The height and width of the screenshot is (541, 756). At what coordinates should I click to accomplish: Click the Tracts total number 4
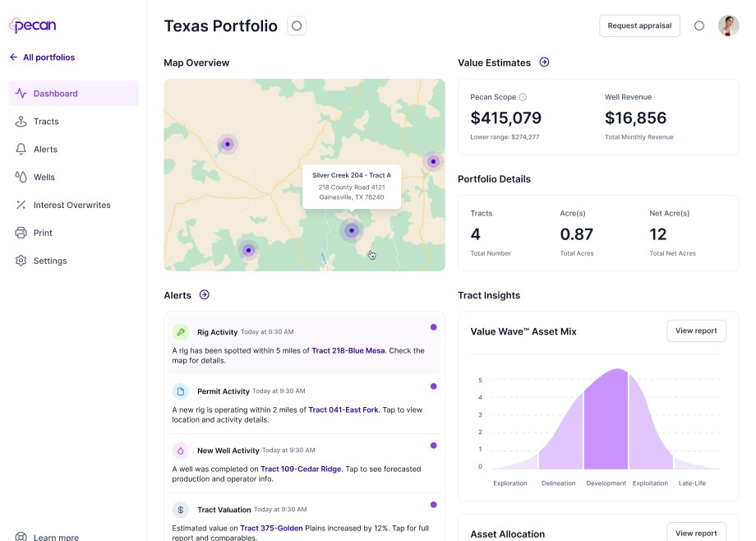[476, 234]
